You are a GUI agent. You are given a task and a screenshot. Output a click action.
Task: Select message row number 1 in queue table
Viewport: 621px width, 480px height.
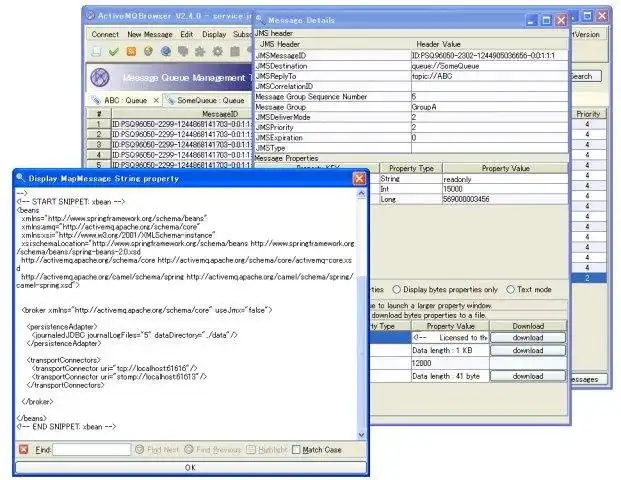170,124
